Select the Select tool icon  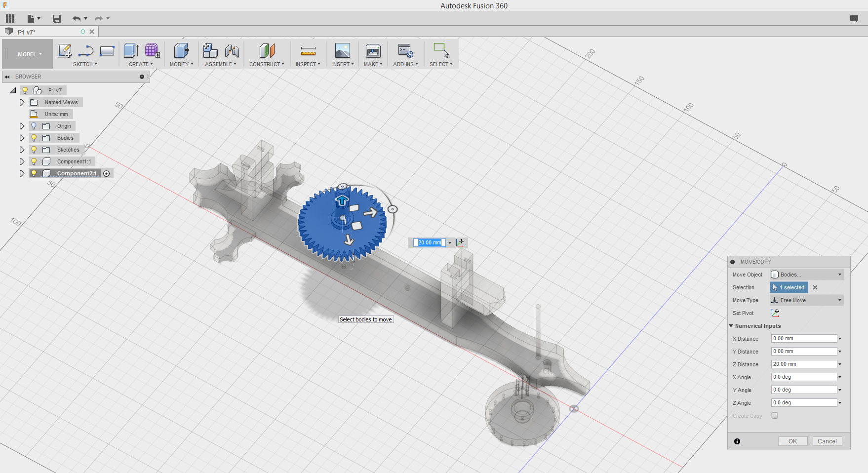tap(441, 50)
